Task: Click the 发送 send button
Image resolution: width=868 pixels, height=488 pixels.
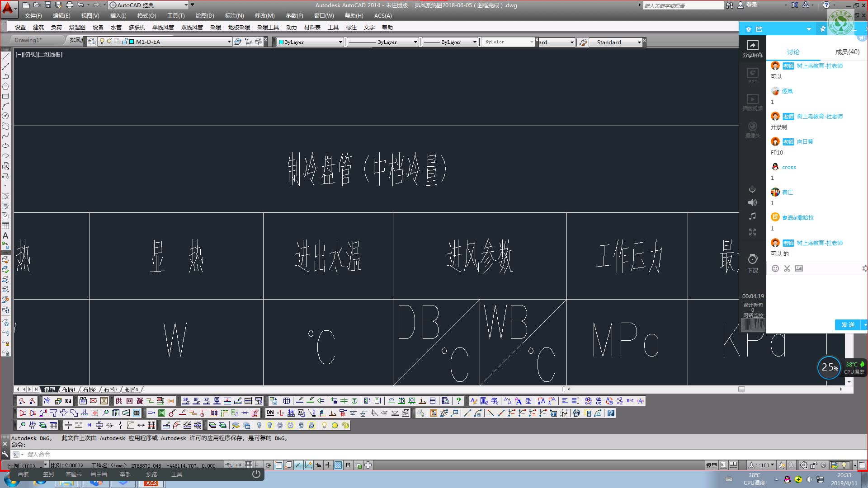Action: (848, 325)
